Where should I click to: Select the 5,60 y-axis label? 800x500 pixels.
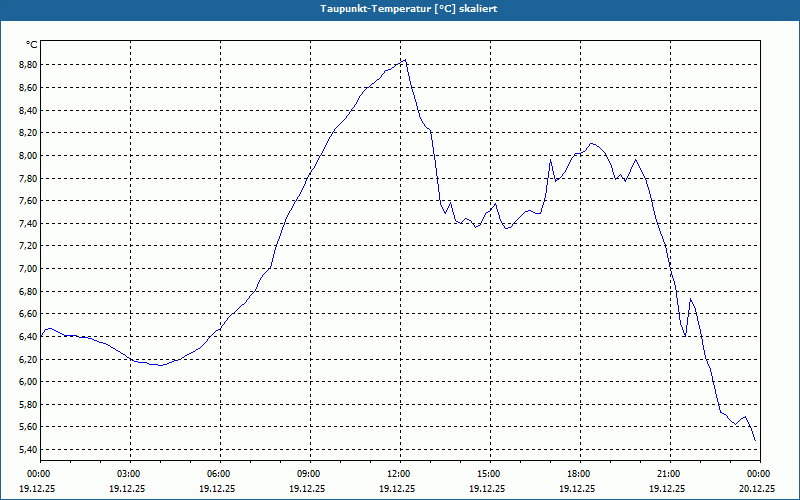(x=28, y=427)
